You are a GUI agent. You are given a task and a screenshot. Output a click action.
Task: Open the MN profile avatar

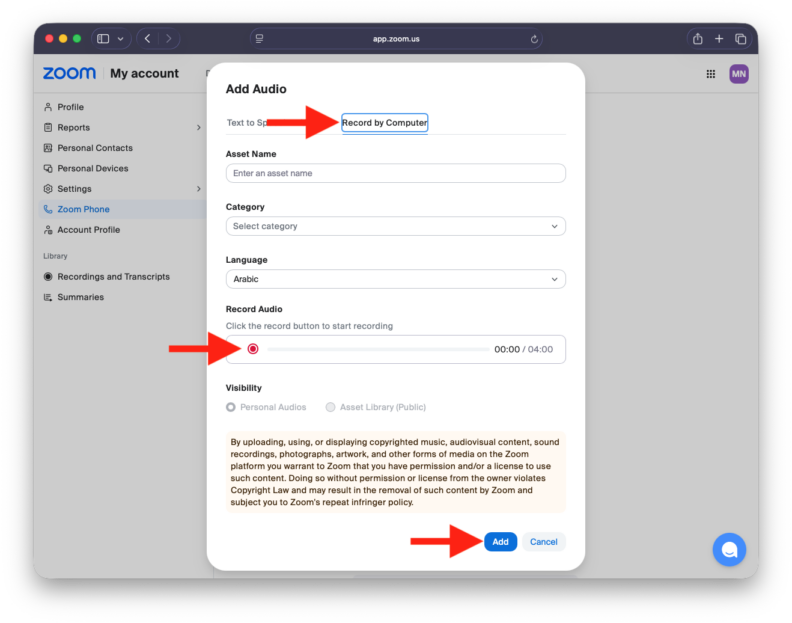pos(738,74)
